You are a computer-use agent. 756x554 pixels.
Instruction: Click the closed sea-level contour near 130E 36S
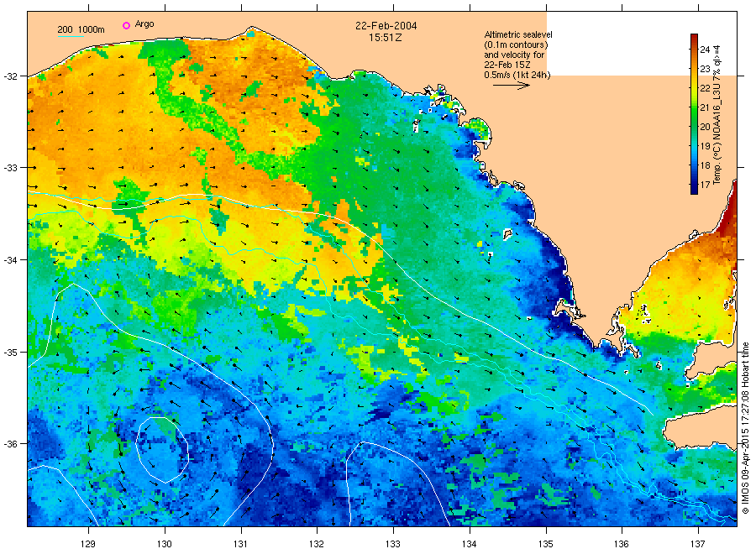162,450
